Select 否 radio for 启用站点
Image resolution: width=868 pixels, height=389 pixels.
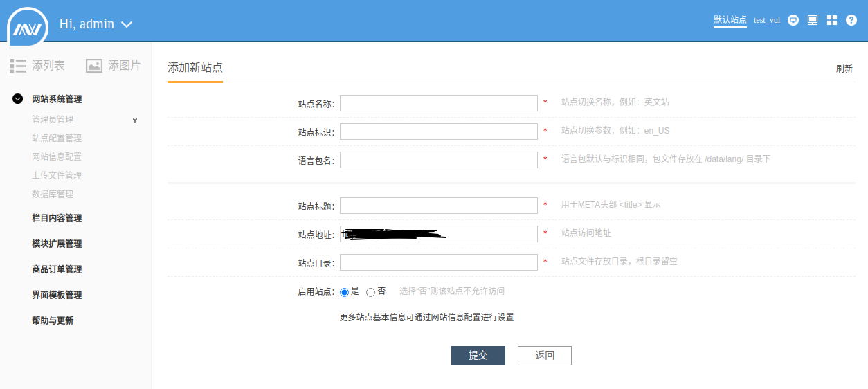point(370,292)
